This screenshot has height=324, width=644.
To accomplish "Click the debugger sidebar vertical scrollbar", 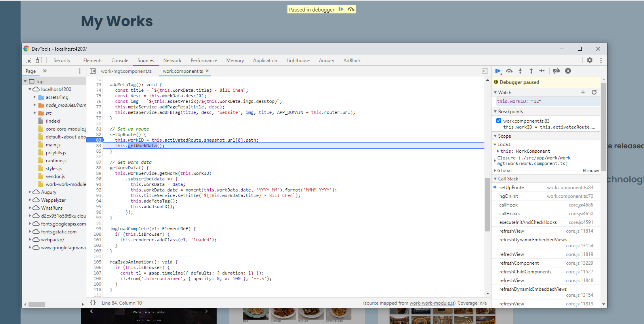I will coord(604,127).
